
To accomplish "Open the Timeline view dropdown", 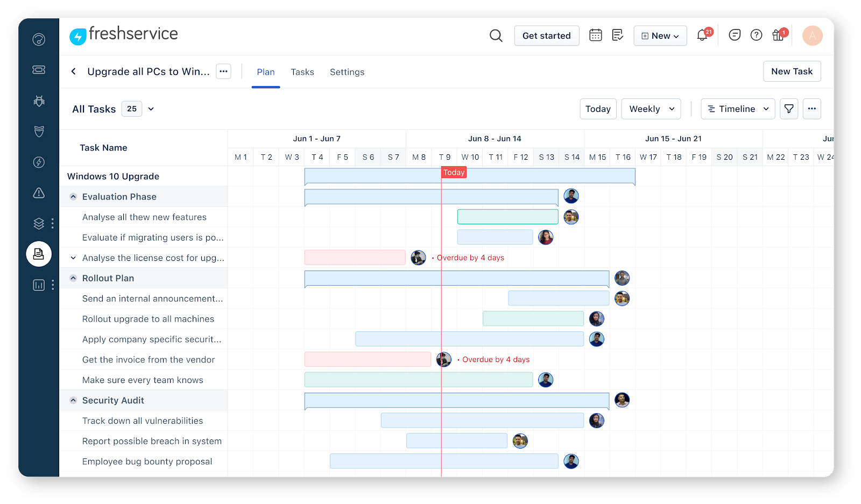I will coord(737,109).
